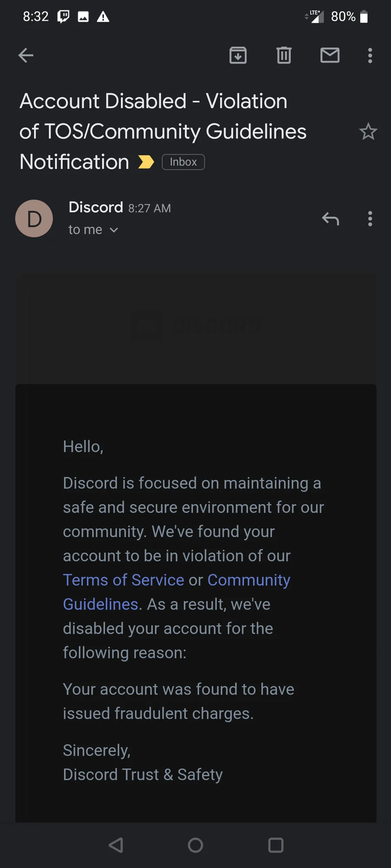Open message options three-dot menu
This screenshot has width=391, height=868.
[x=370, y=219]
